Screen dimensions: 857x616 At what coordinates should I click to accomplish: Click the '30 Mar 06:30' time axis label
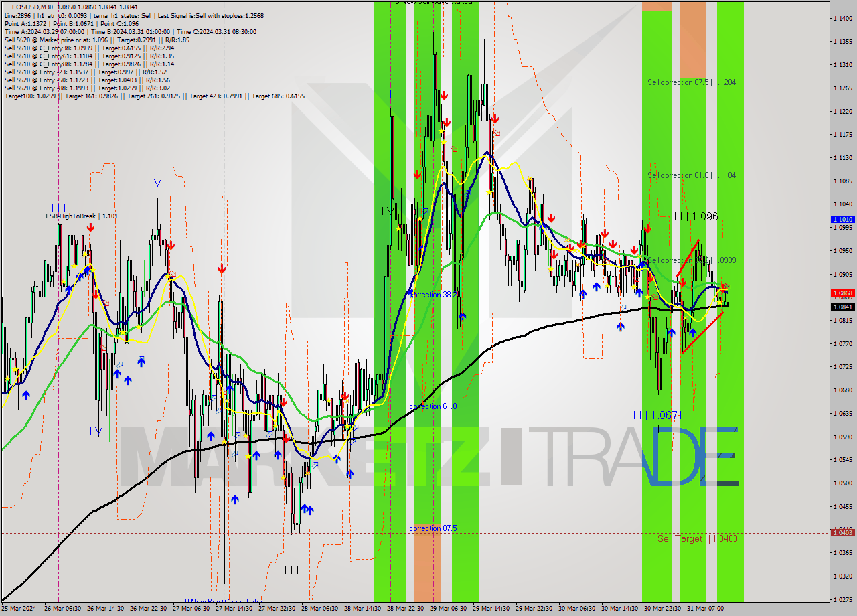(x=578, y=609)
